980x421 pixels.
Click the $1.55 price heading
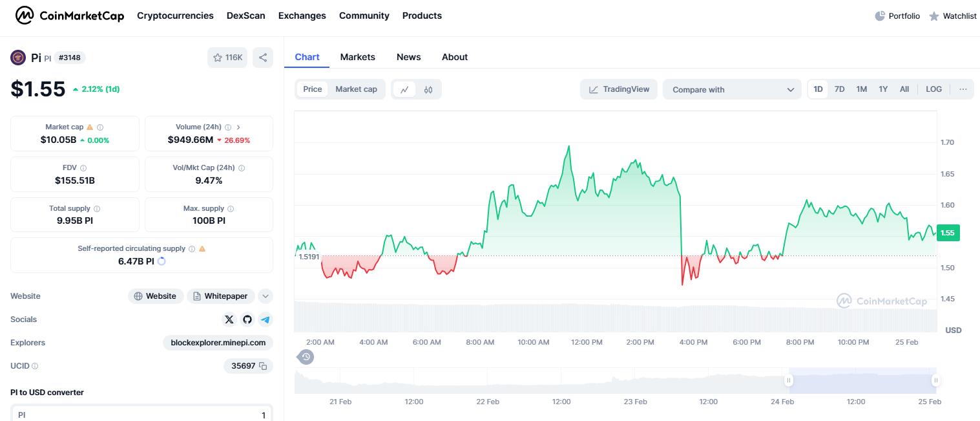tap(38, 89)
